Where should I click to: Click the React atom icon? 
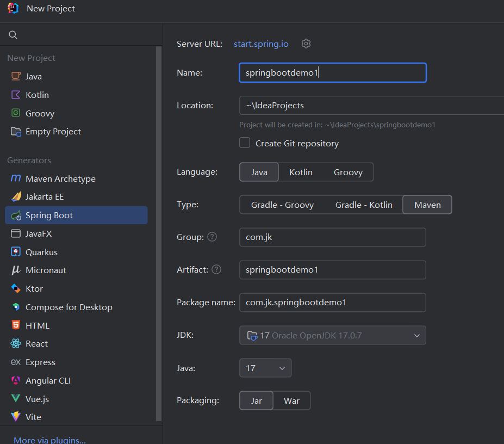pos(16,344)
